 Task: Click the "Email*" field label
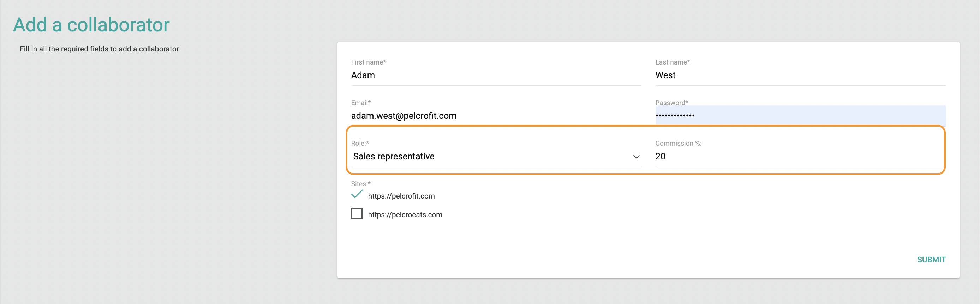pyautogui.click(x=361, y=103)
